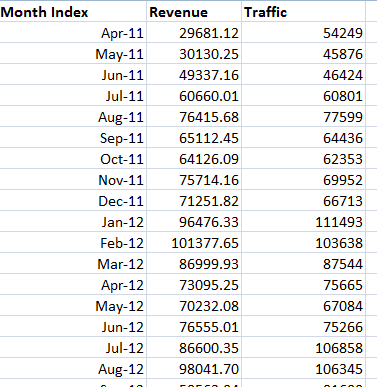Select revenue value 65112.45
This screenshot has height=387, width=377.
coord(194,138)
